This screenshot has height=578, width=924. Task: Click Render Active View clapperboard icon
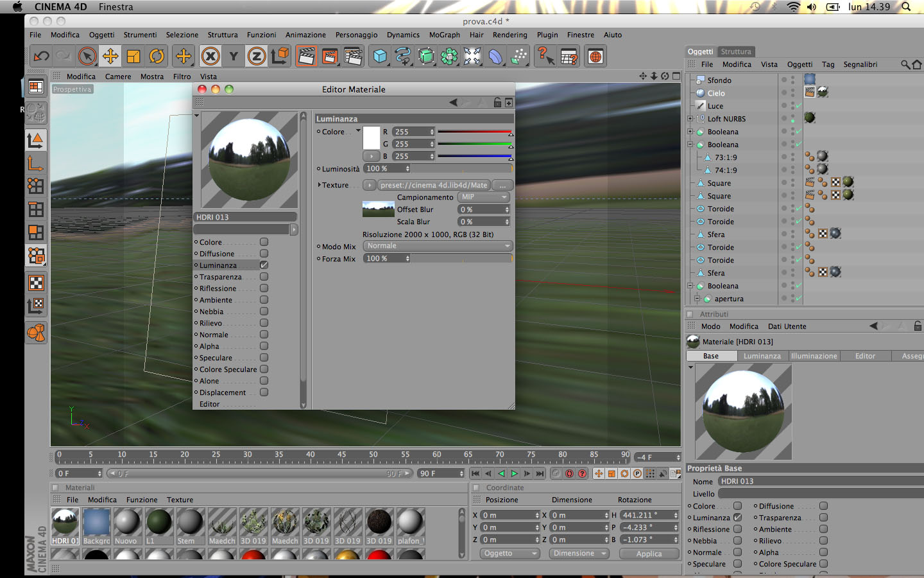click(307, 57)
